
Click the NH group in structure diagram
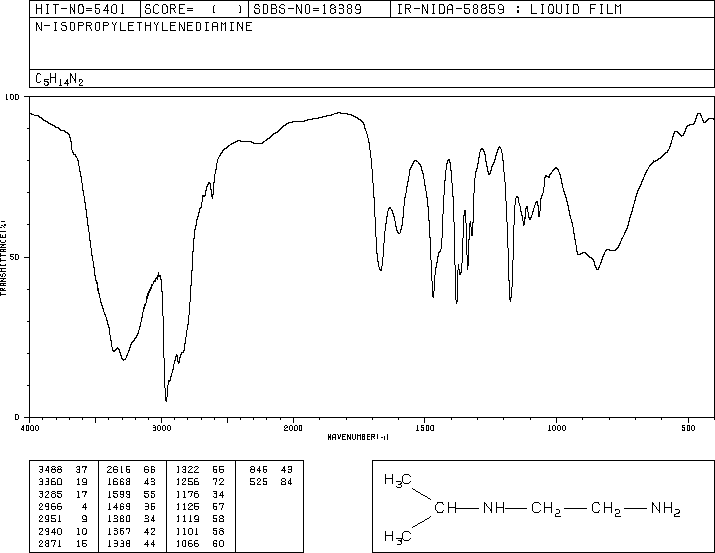[x=494, y=508]
